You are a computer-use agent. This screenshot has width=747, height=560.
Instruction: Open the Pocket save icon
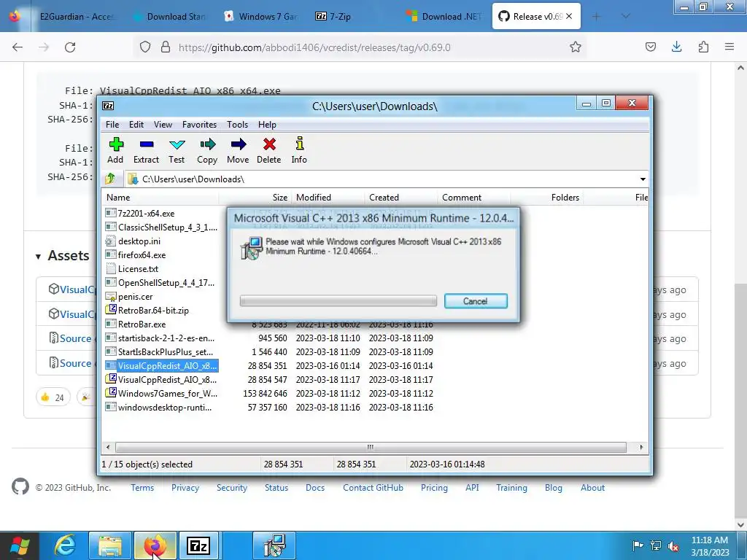click(x=650, y=47)
